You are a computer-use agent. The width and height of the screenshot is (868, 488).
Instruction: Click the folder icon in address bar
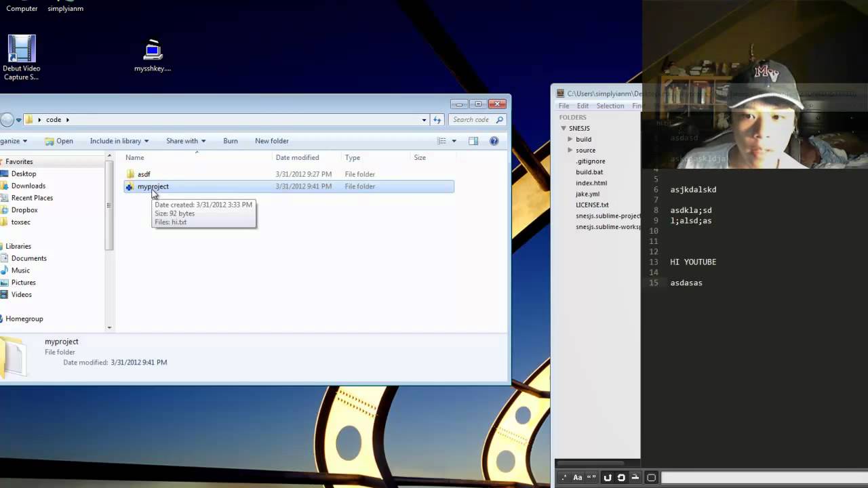(29, 120)
